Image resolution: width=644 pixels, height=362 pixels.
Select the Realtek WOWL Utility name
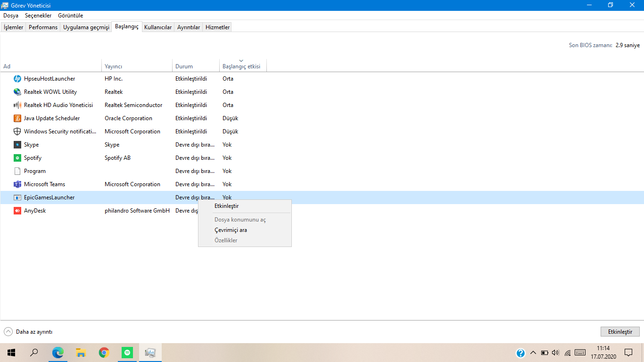[x=50, y=92]
